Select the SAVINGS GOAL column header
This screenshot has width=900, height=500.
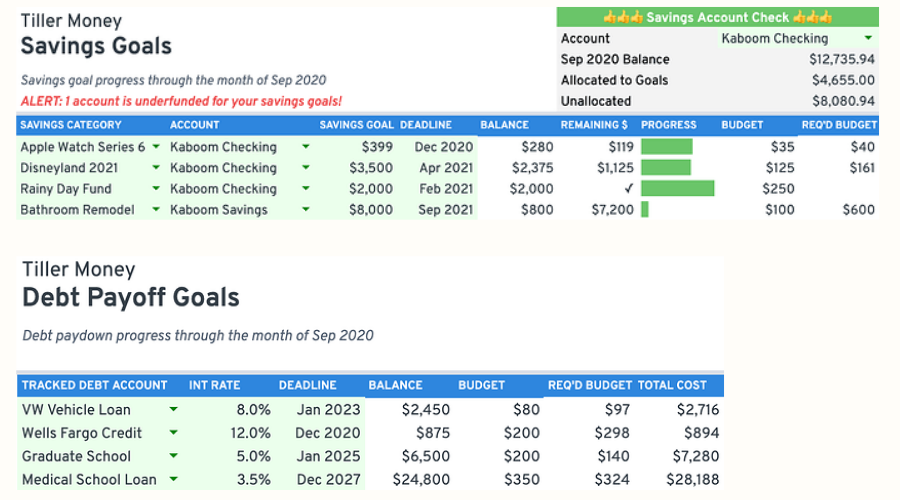pyautogui.click(x=356, y=125)
